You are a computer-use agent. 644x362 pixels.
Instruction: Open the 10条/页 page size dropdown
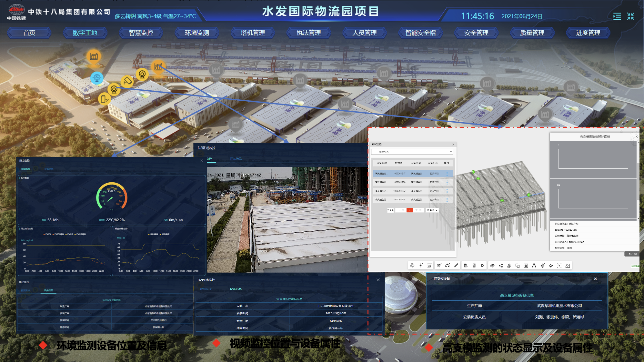tap(432, 210)
